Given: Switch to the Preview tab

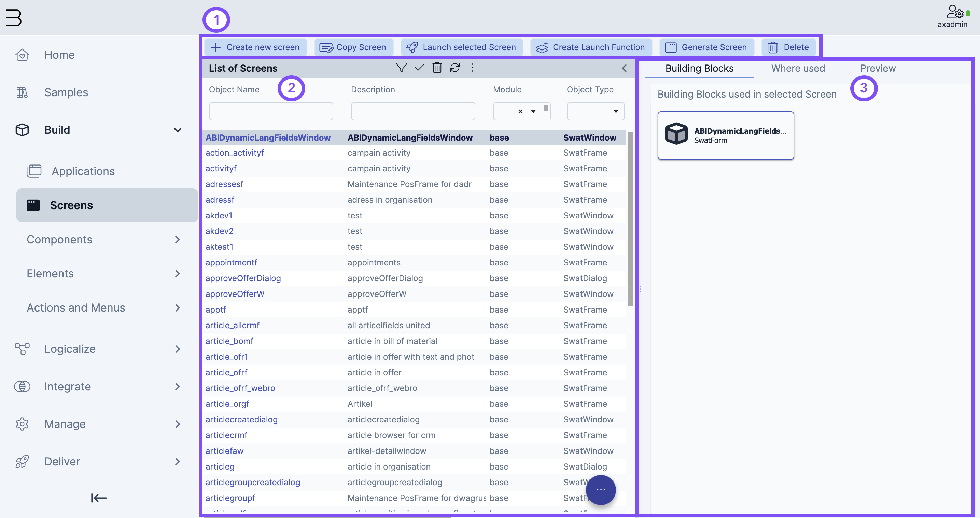Looking at the screenshot, I should pyautogui.click(x=877, y=68).
